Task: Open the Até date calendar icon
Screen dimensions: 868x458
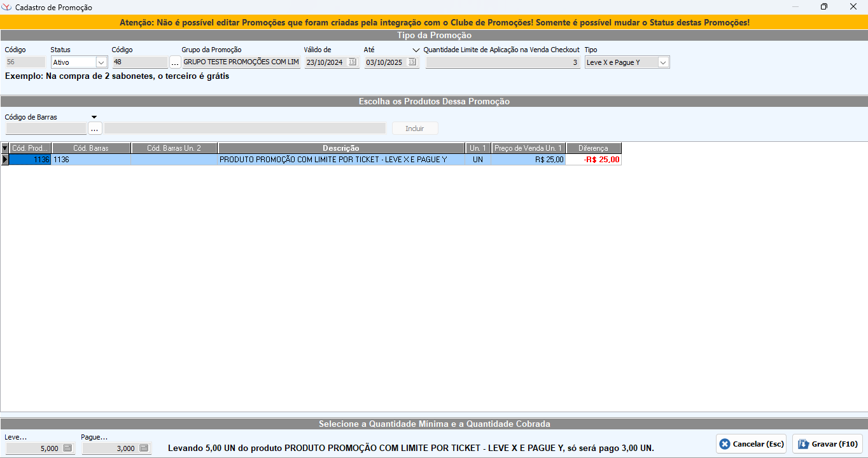Action: (x=412, y=62)
